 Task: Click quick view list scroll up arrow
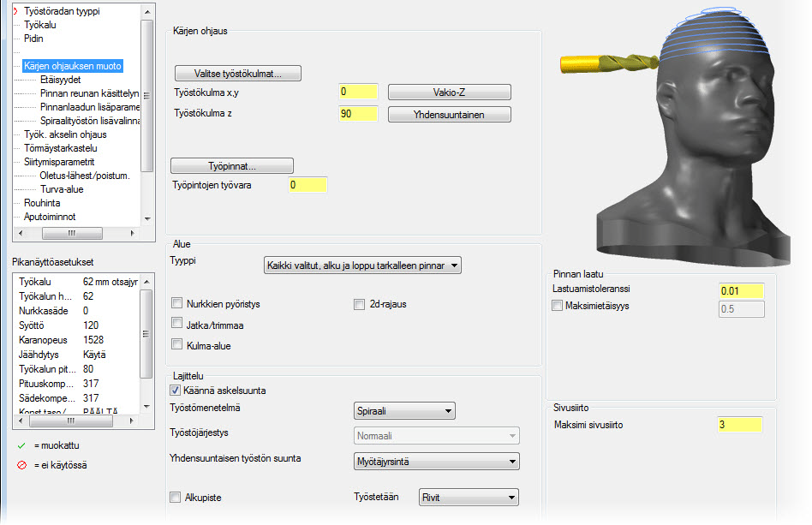click(146, 282)
